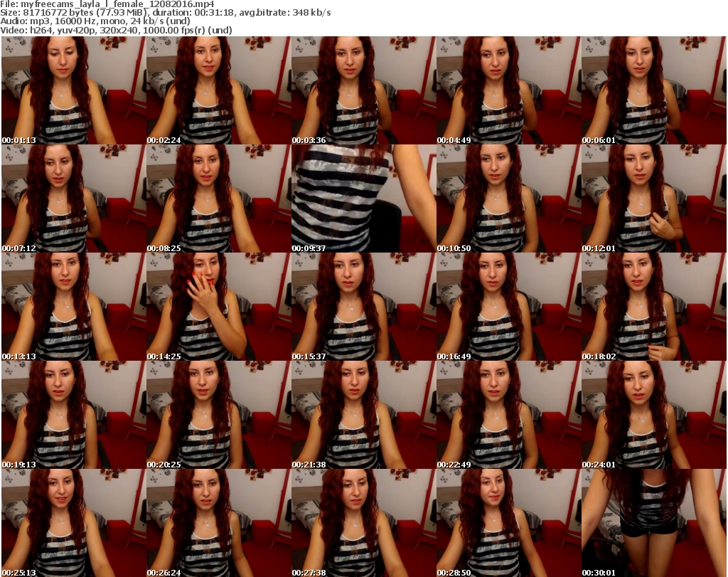The height and width of the screenshot is (577, 728).
Task: Select the thumbnail timestamped 00:30:01
Action: click(653, 523)
